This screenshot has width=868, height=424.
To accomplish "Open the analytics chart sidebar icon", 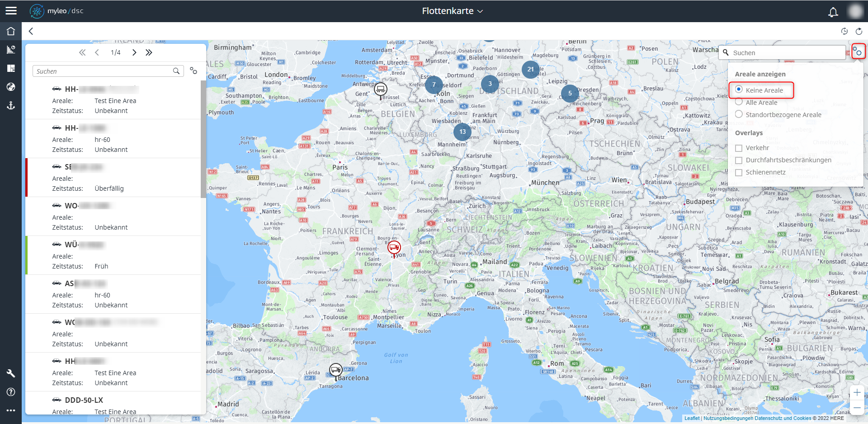I will coord(11,50).
